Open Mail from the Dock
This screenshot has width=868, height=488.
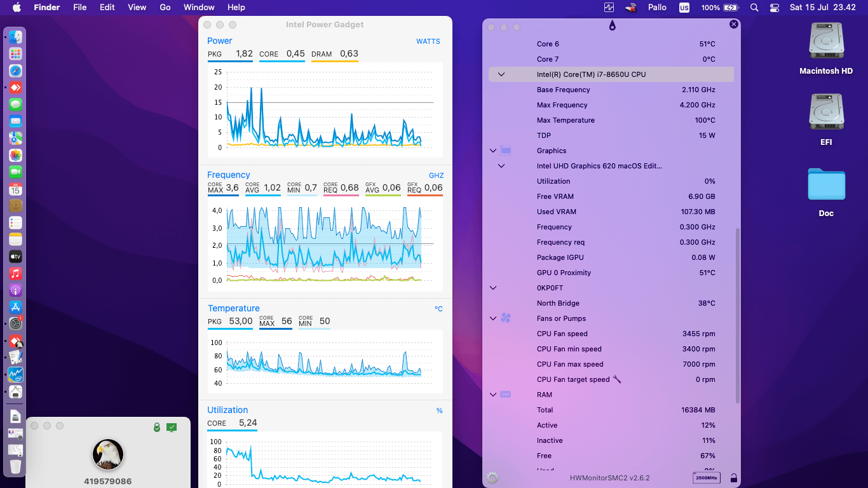pyautogui.click(x=15, y=121)
